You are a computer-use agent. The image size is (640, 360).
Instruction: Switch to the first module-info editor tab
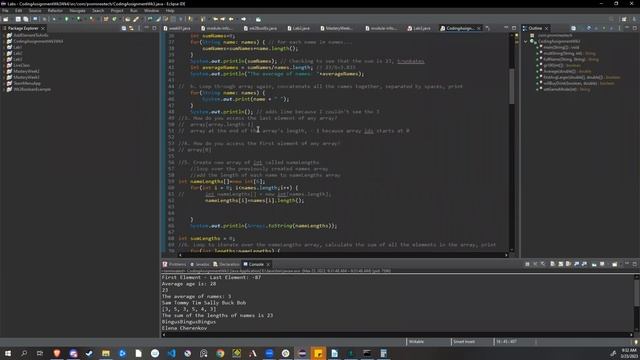tap(216, 28)
